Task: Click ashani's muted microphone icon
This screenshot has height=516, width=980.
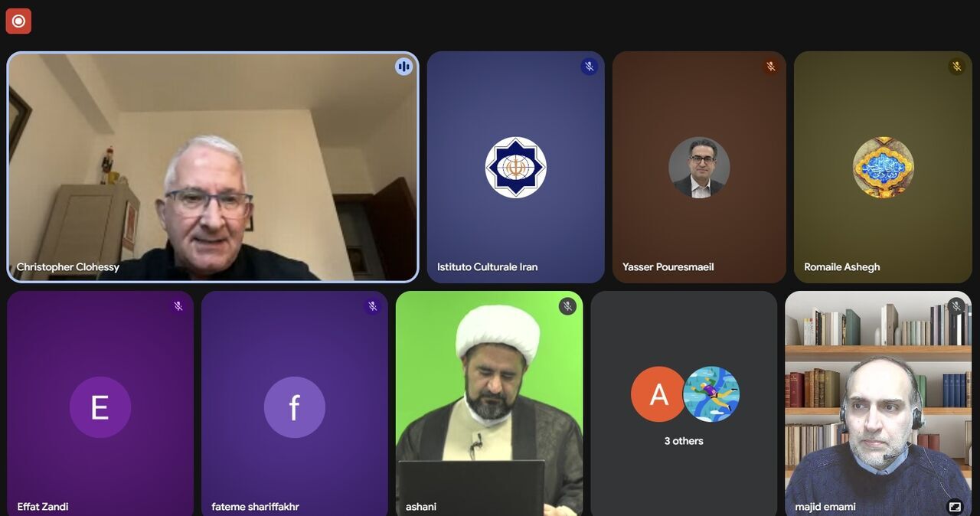Action: (x=567, y=306)
